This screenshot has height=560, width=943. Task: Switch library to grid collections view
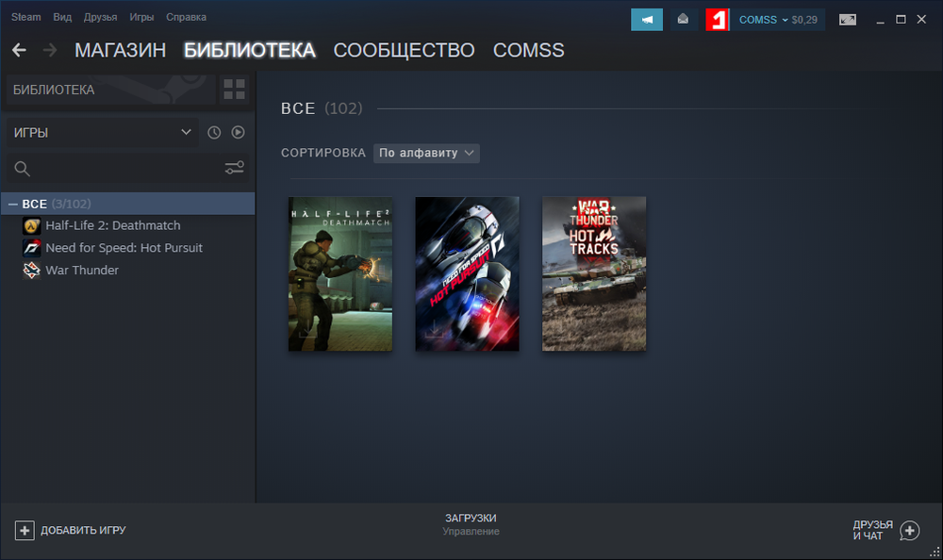[234, 89]
